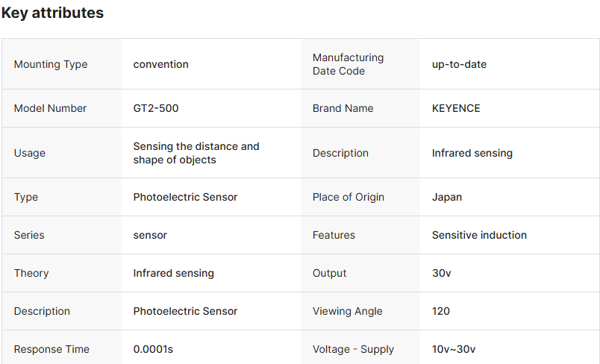Select the 10v~30v supply voltage value
This screenshot has height=364, width=600.
454,349
